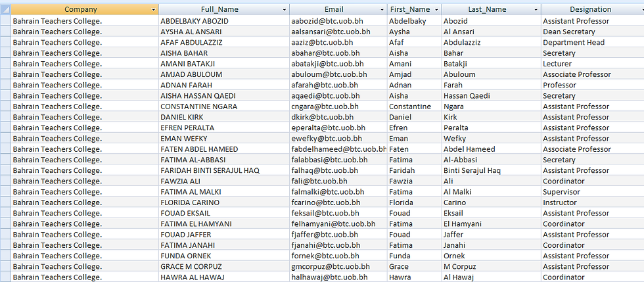Click the email fabdelhameed@btc.uob.bh

coord(338,149)
